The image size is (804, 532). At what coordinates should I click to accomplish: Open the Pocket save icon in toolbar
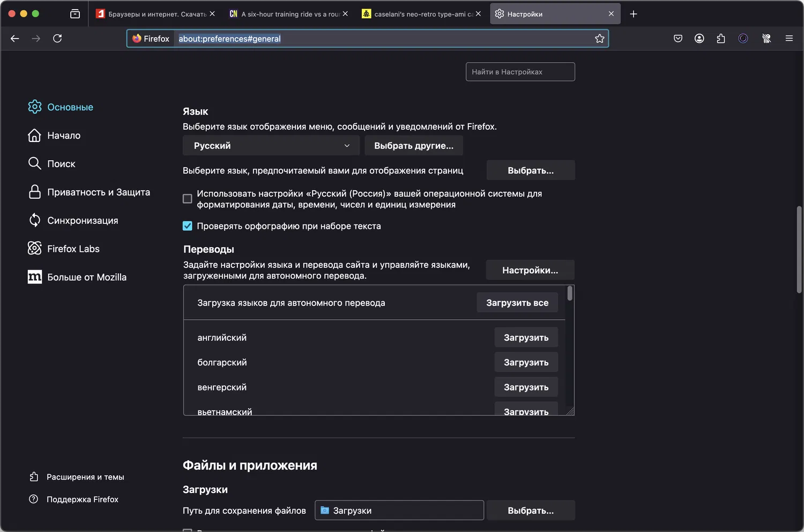(678, 39)
